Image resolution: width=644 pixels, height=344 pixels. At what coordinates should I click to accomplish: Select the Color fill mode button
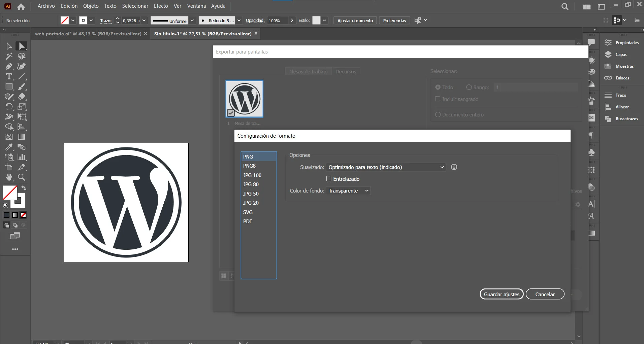pos(7,215)
